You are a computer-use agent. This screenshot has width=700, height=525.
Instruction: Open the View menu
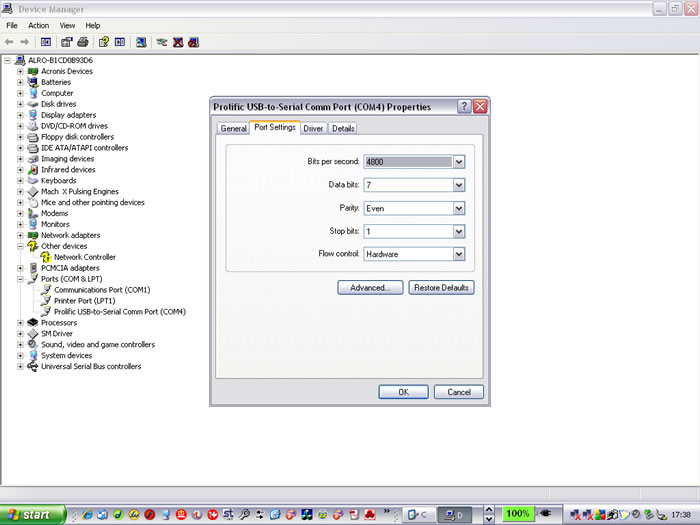coord(67,25)
